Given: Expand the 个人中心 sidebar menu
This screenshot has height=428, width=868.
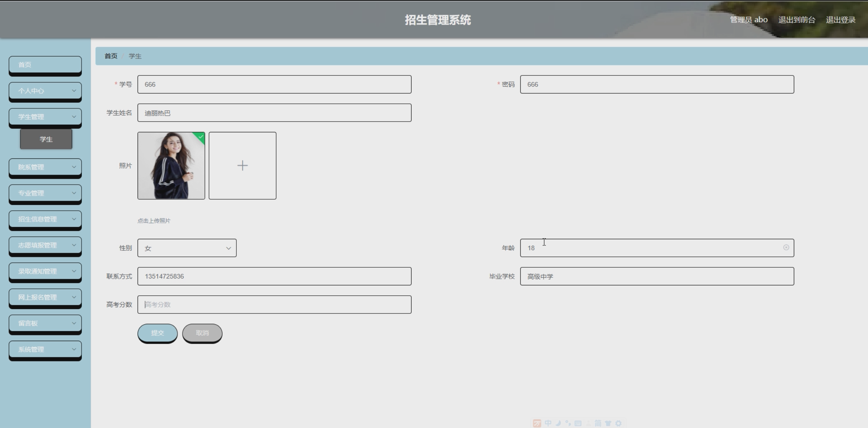Looking at the screenshot, I should click(45, 91).
